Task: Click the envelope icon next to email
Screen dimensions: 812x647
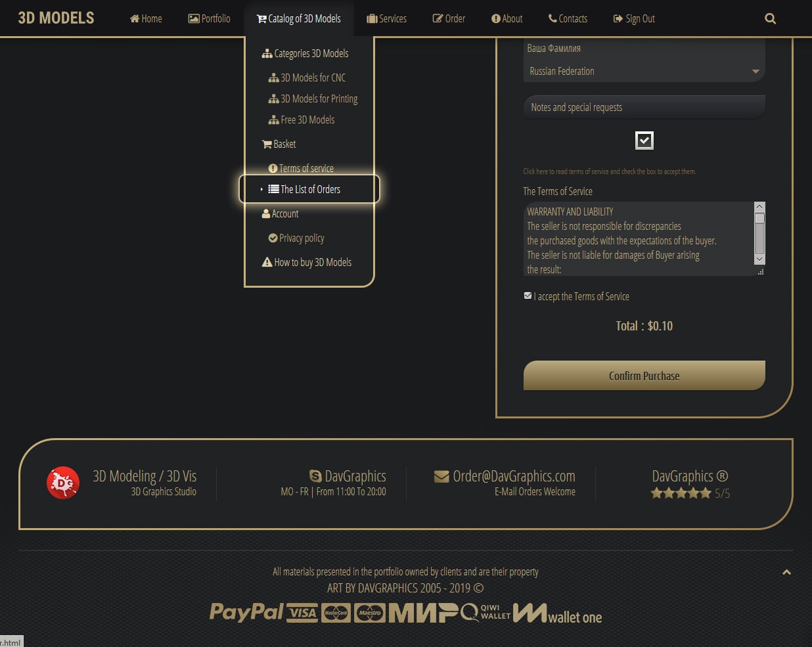Action: [441, 476]
